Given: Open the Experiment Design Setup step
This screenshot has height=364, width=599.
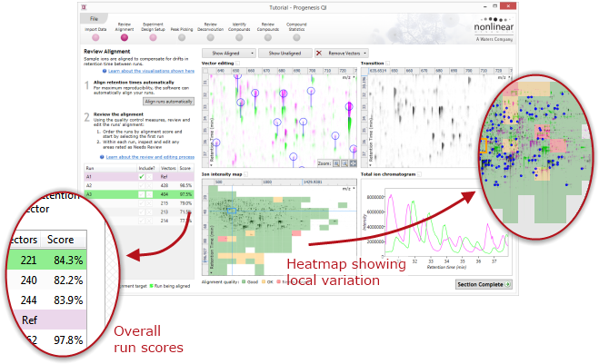Looking at the screenshot, I should [153, 32].
